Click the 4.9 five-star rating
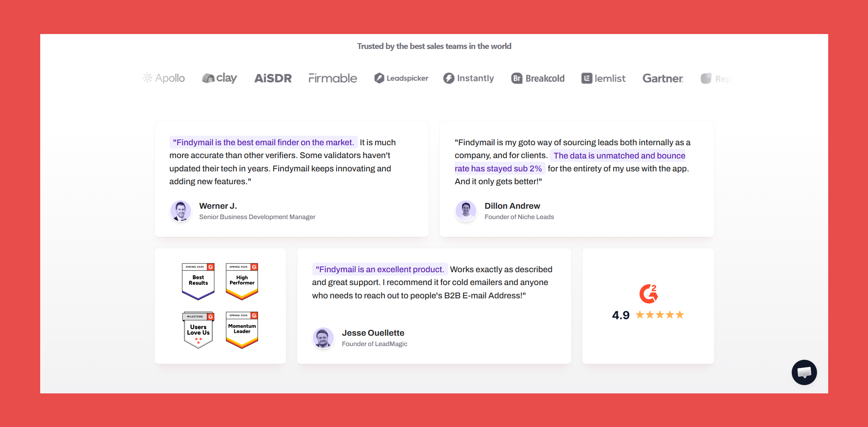 648,315
